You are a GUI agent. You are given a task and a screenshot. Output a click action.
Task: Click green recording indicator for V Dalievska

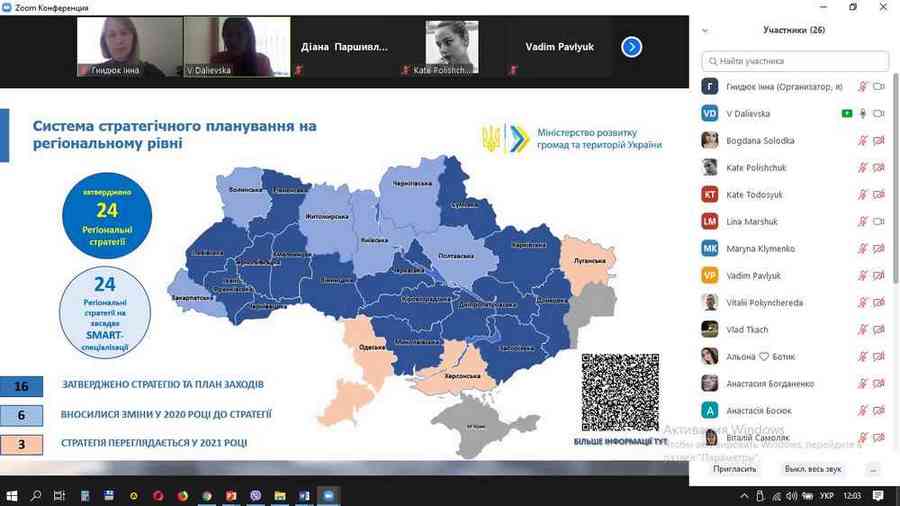coord(846,114)
